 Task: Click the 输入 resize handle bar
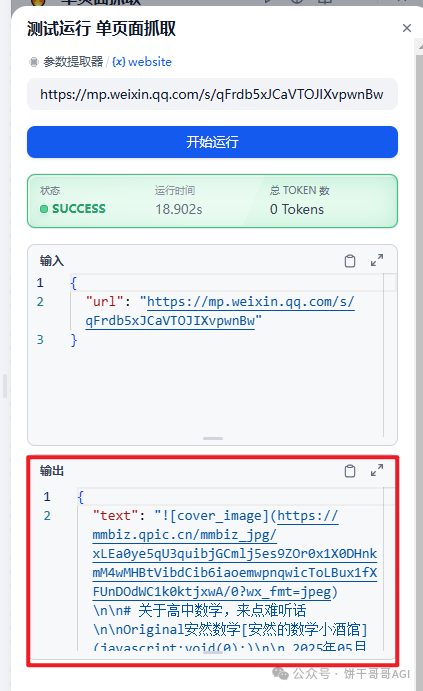(213, 438)
